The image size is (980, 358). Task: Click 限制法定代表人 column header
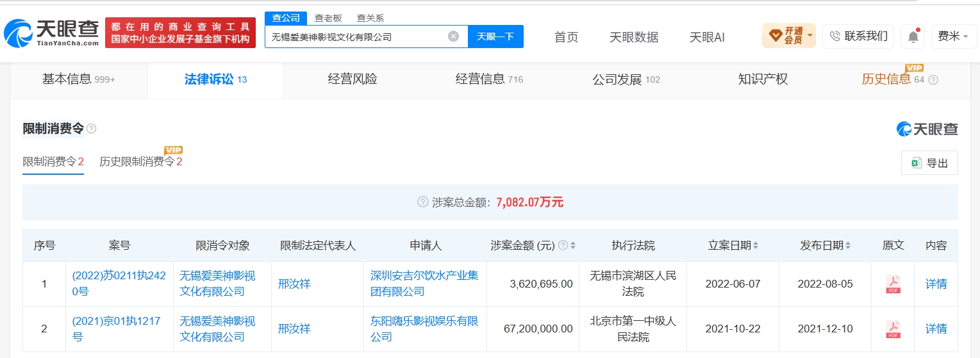[317, 245]
